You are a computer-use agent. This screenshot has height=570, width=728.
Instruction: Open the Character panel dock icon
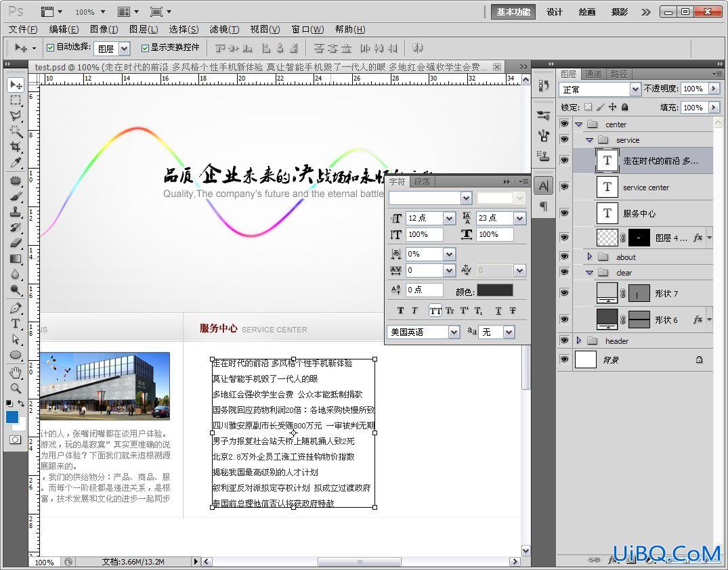[543, 186]
